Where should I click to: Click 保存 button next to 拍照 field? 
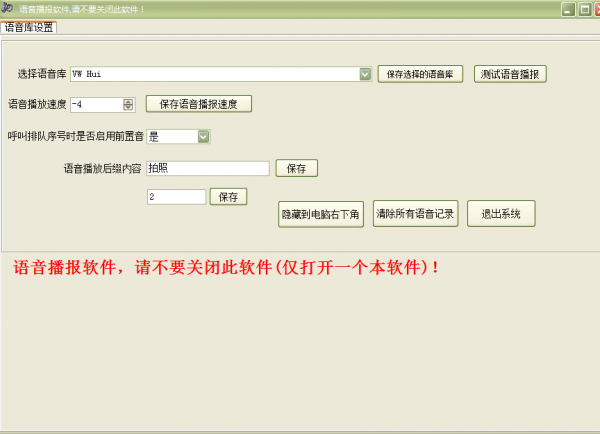click(x=297, y=168)
